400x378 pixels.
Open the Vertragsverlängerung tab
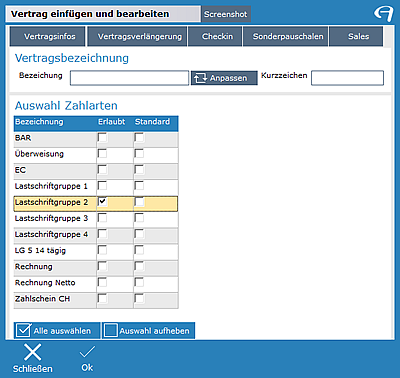138,37
